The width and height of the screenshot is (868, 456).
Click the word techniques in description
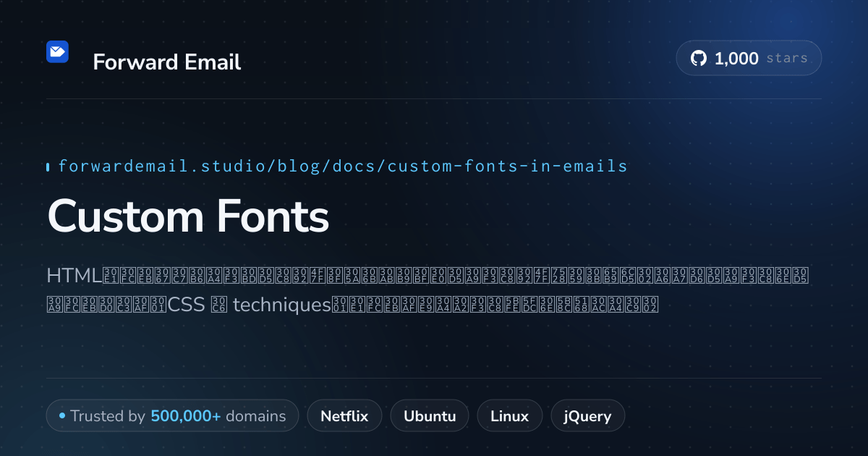point(281,305)
